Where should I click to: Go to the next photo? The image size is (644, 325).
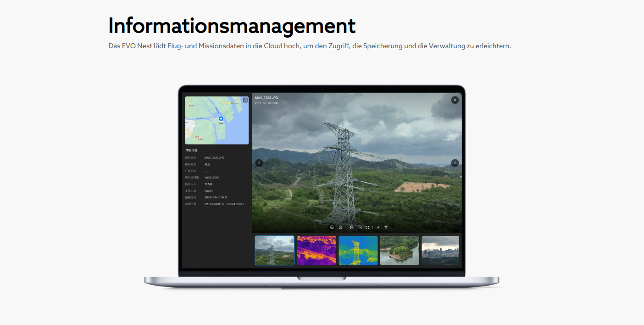coord(455,163)
